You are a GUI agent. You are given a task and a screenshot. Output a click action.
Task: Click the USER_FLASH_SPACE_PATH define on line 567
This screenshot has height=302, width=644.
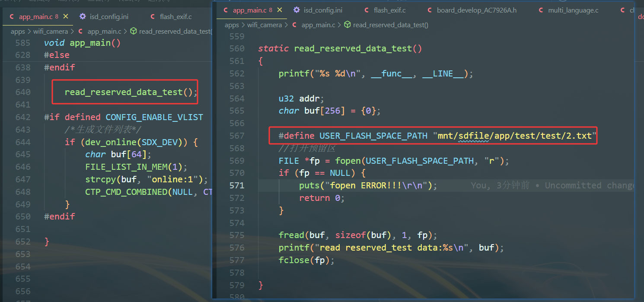coord(373,136)
